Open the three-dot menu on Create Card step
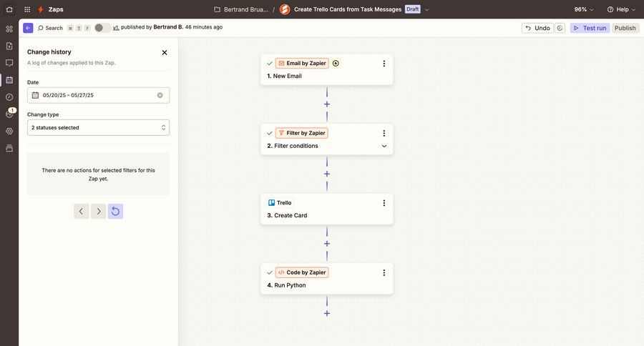Viewport: 644px width, 346px height. [384, 203]
